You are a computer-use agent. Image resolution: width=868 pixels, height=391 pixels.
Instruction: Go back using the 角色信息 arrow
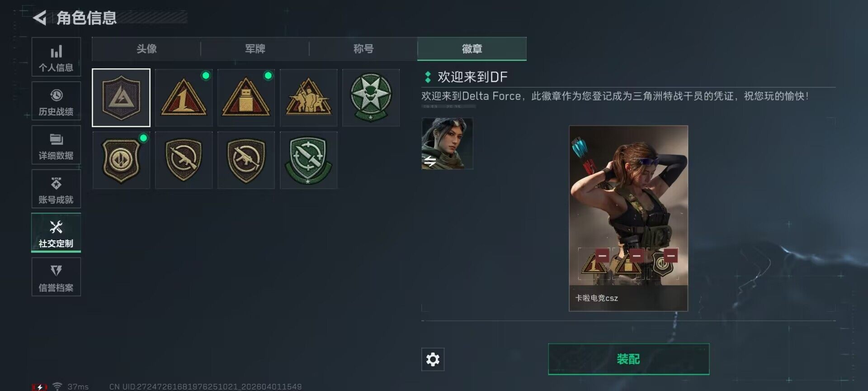coord(40,18)
